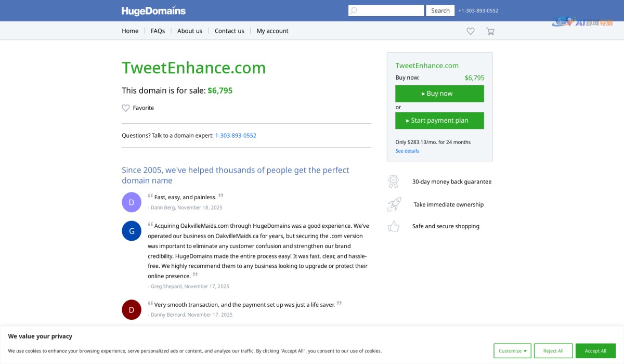624x364 pixels.
Task: Focus the domain search input field
Action: 391,10
